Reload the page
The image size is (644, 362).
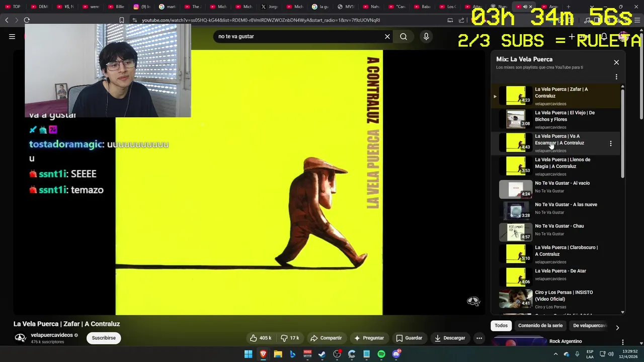point(27,20)
